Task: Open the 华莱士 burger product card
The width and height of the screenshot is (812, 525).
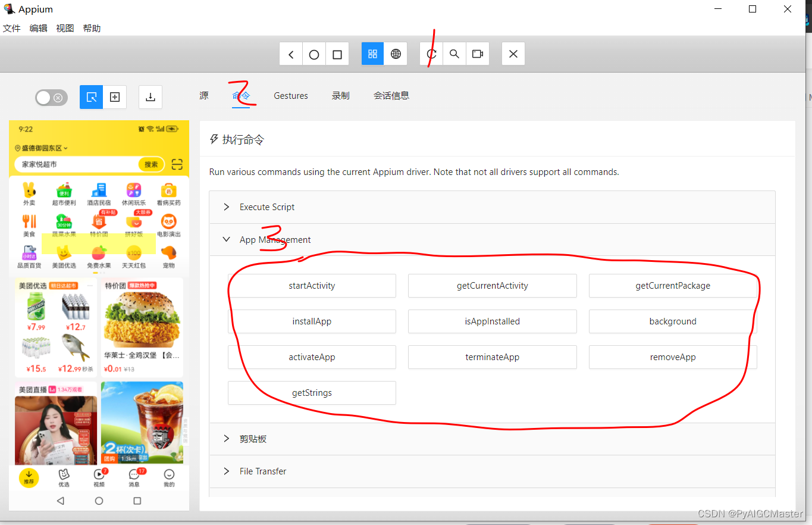Action: click(x=142, y=326)
